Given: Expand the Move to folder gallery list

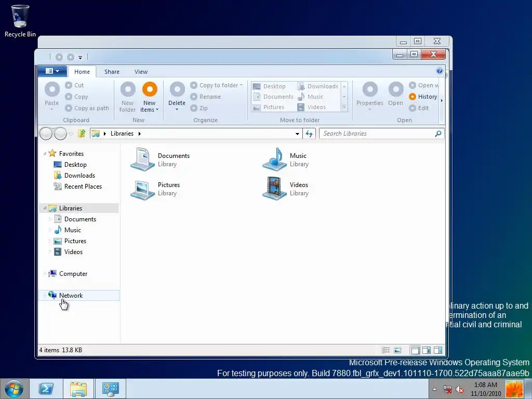Looking at the screenshot, I should click(x=344, y=107).
